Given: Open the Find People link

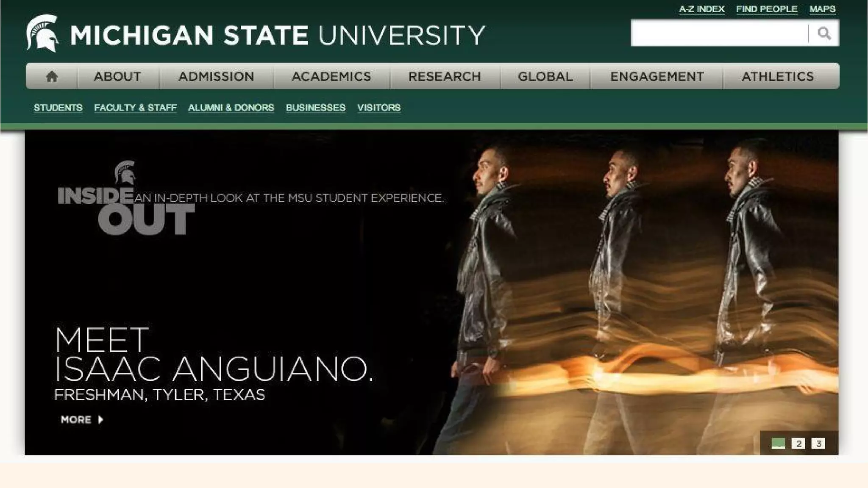Looking at the screenshot, I should coord(767,9).
